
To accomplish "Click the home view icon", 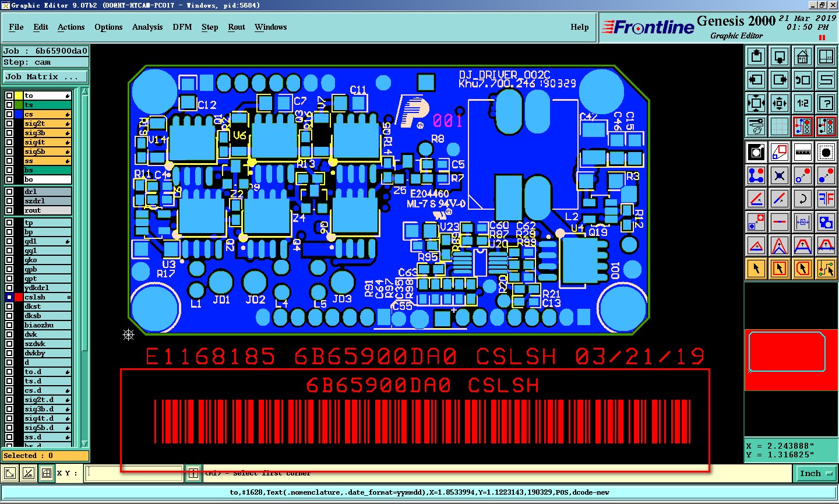I will 803,57.
